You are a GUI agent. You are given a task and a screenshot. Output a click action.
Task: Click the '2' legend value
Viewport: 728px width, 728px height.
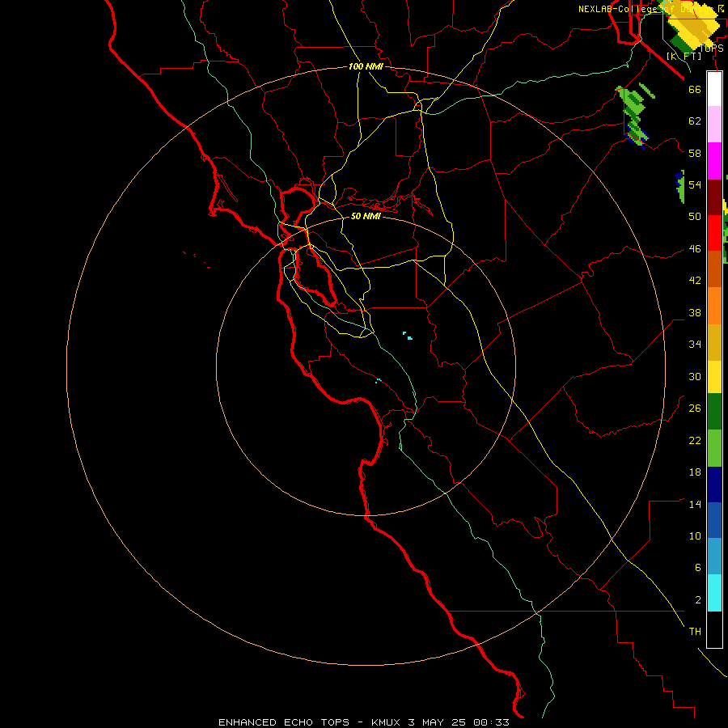[697, 600]
